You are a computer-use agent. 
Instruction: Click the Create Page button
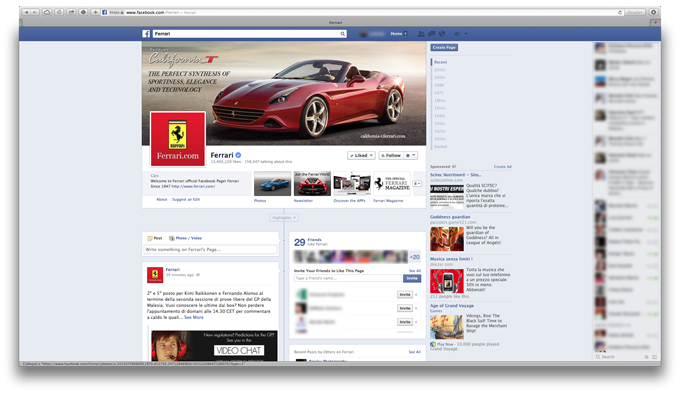point(444,47)
